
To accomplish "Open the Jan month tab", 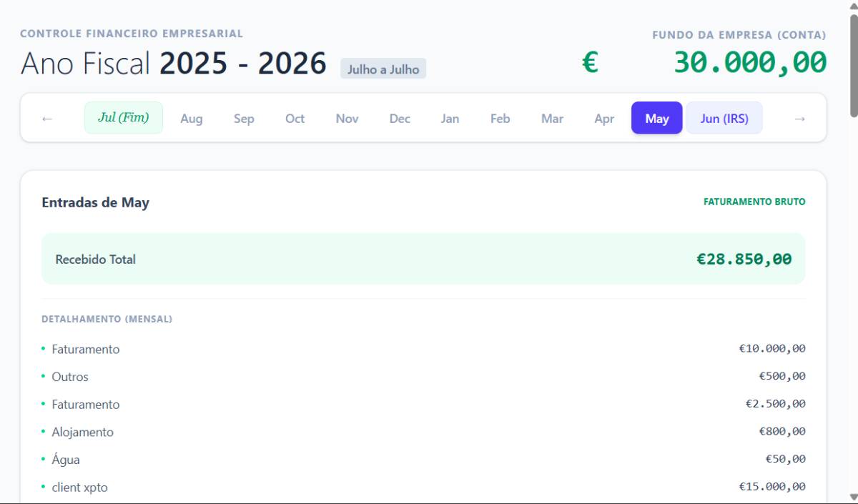I will (x=450, y=119).
